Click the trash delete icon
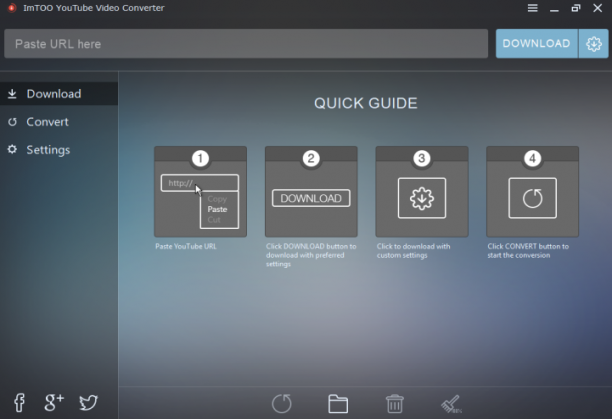The height and width of the screenshot is (419, 612). point(395,403)
